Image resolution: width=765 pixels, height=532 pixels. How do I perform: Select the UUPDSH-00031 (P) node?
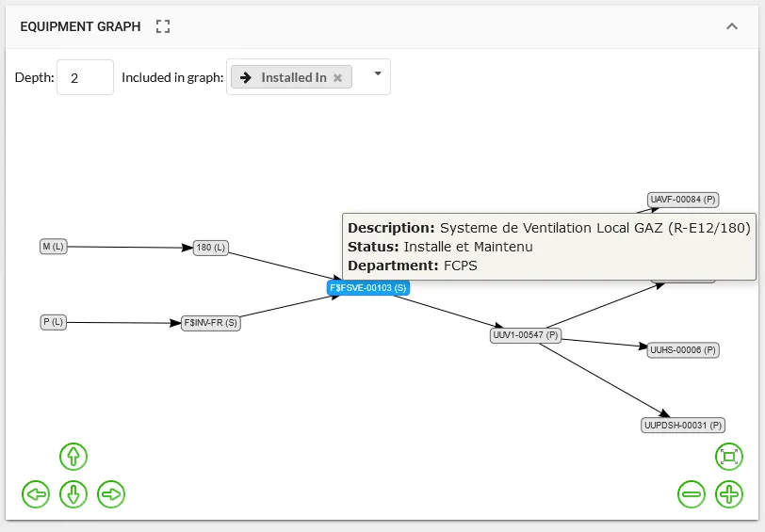click(x=683, y=426)
